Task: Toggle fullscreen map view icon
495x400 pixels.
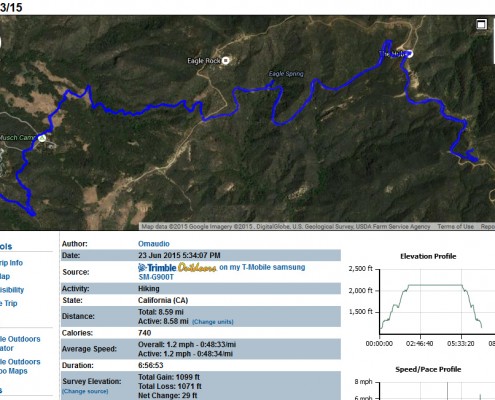Action: coord(481,24)
